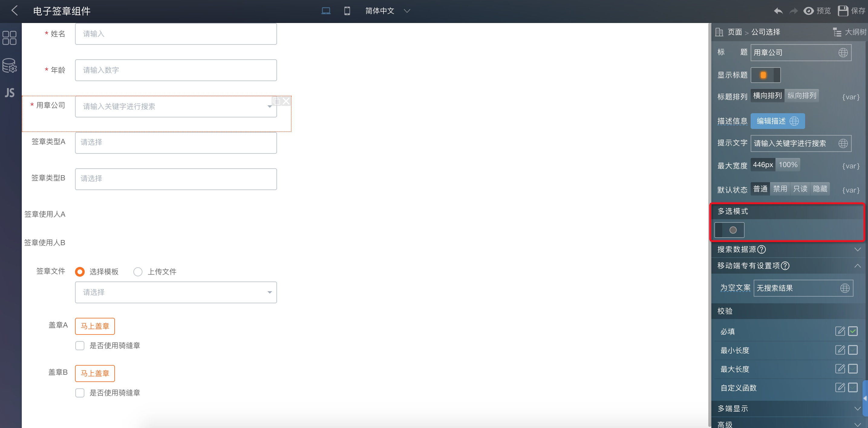Click the back arrow in header
Viewport: 868px width, 428px height.
click(x=15, y=11)
